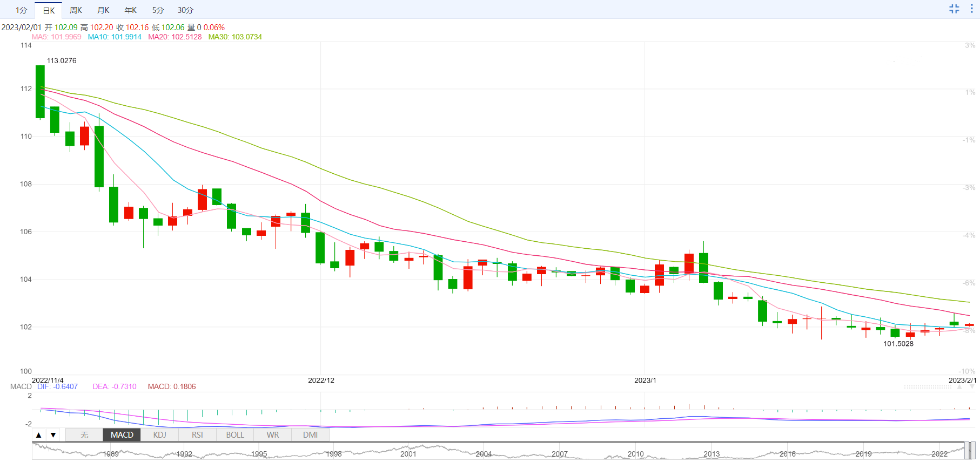Image resolution: width=980 pixels, height=476 pixels.
Task: Exit fullscreen with the collapse icon
Action: [954, 9]
